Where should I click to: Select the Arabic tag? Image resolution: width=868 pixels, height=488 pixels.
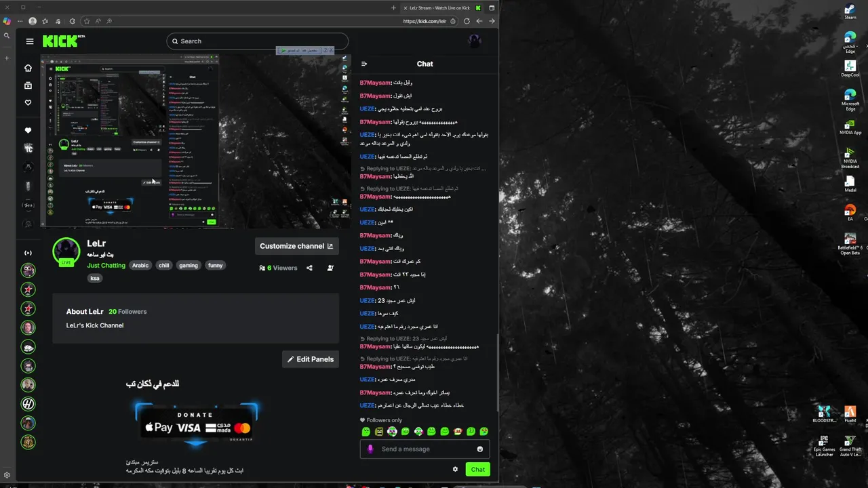140,266
